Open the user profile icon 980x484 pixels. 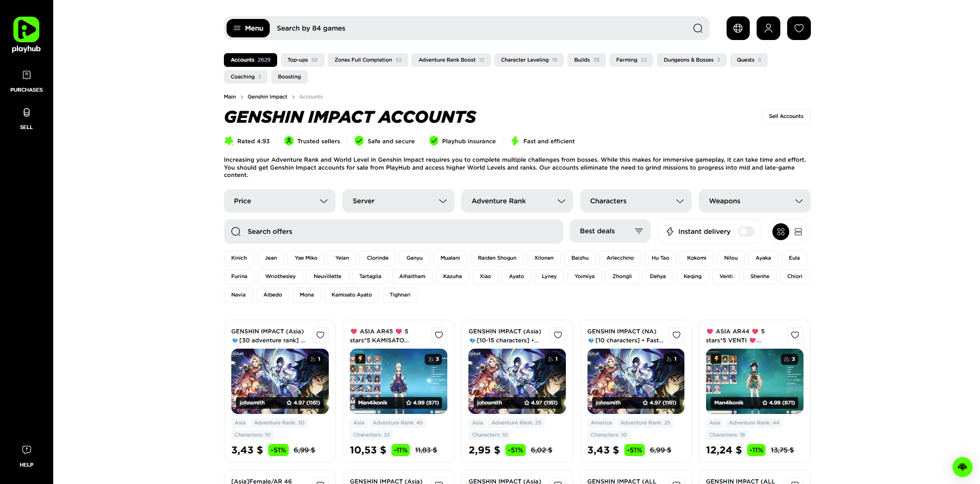click(768, 28)
